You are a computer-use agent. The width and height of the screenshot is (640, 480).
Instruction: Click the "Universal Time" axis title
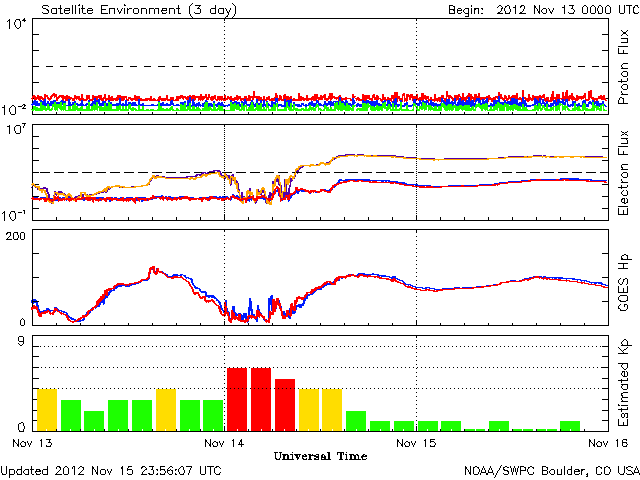pyautogui.click(x=320, y=456)
